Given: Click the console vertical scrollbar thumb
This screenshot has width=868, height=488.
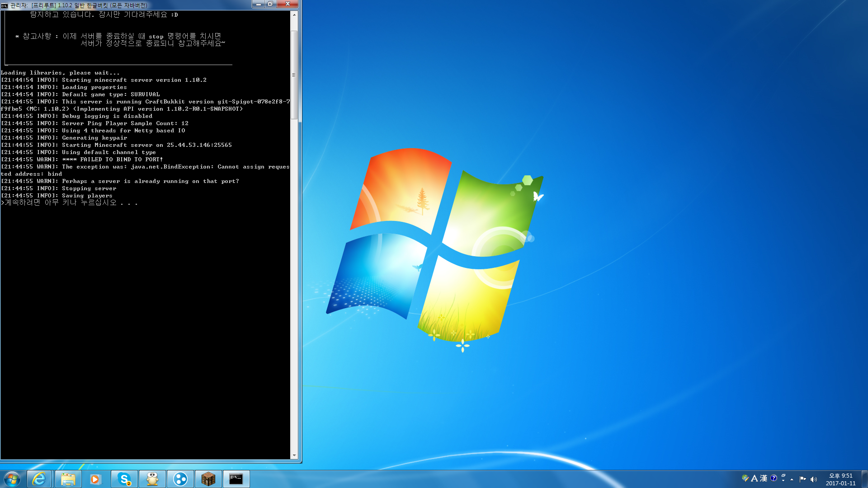Looking at the screenshot, I should tap(294, 75).
